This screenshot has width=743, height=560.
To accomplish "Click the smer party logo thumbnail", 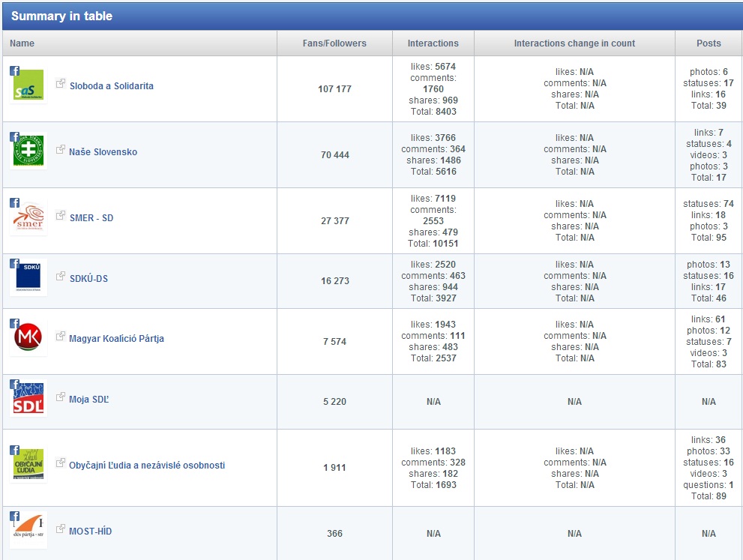I will 28,217.
